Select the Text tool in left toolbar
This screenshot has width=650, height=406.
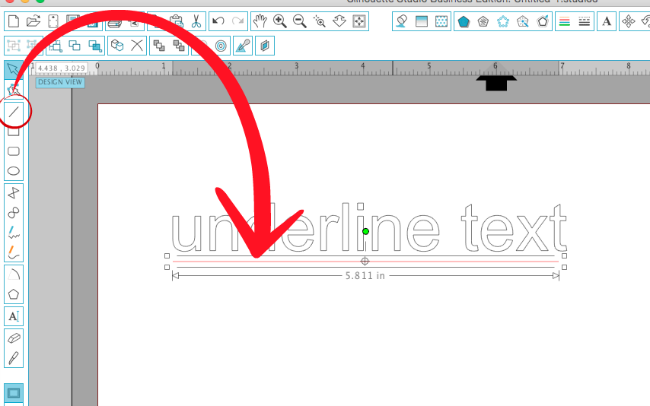(14, 316)
